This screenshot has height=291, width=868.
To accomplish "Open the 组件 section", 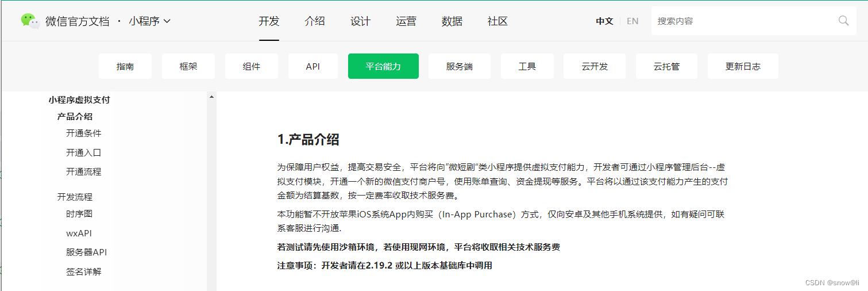I will pyautogui.click(x=252, y=66).
